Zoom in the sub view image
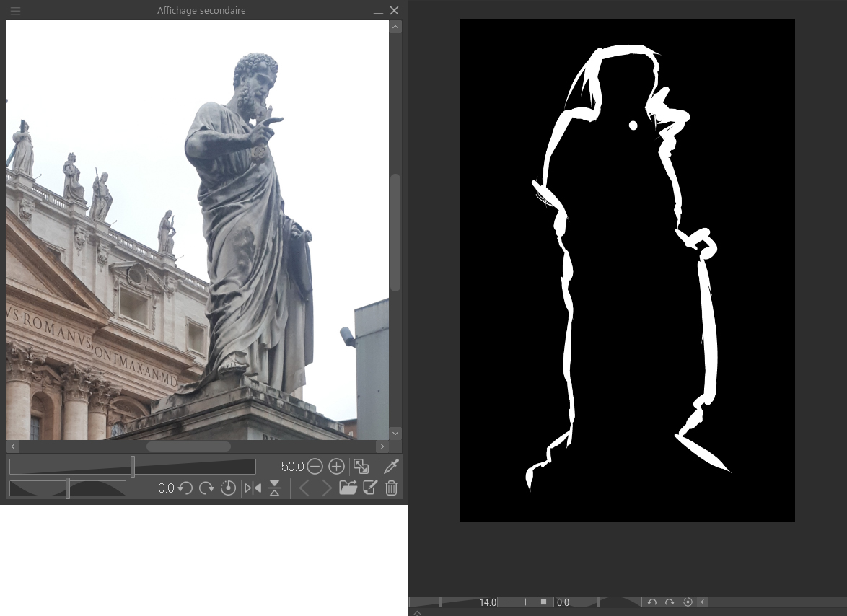 (x=336, y=467)
